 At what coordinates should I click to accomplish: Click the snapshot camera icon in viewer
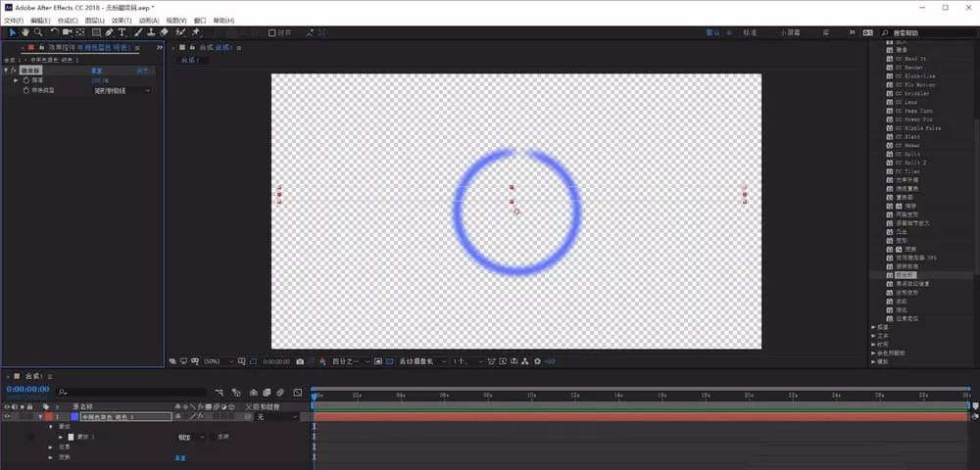pyautogui.click(x=300, y=361)
